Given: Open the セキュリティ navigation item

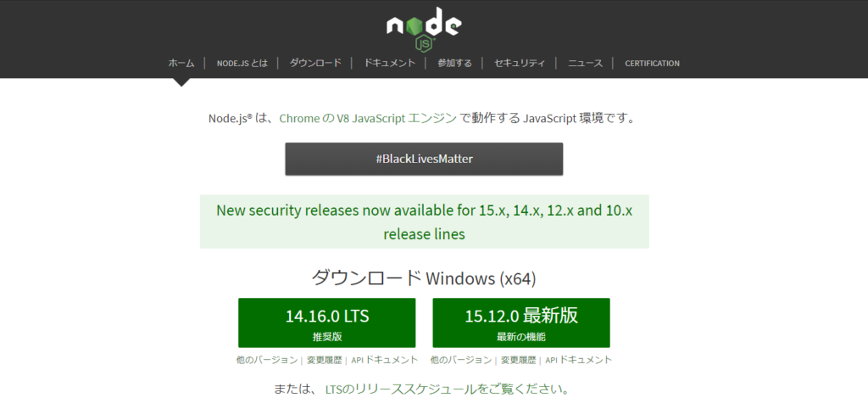Looking at the screenshot, I should 520,63.
